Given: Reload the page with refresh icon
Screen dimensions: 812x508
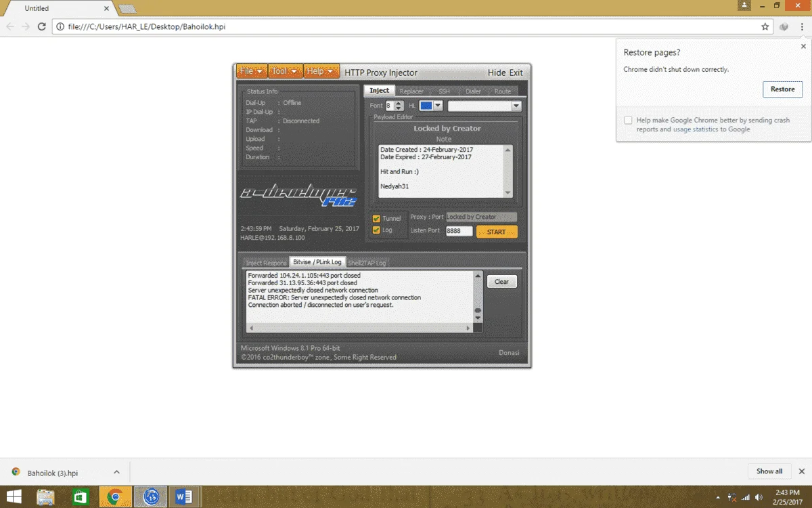Looking at the screenshot, I should [41, 26].
